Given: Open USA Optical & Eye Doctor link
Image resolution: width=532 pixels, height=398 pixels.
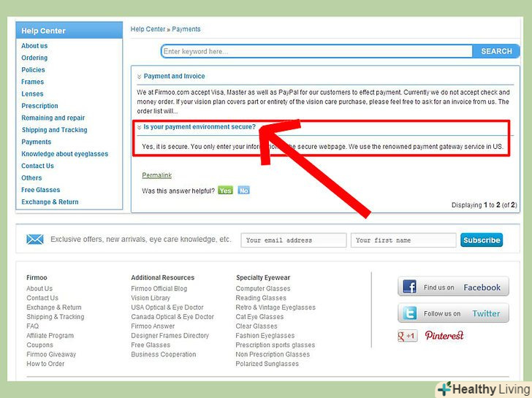Looking at the screenshot, I should coord(167,307).
